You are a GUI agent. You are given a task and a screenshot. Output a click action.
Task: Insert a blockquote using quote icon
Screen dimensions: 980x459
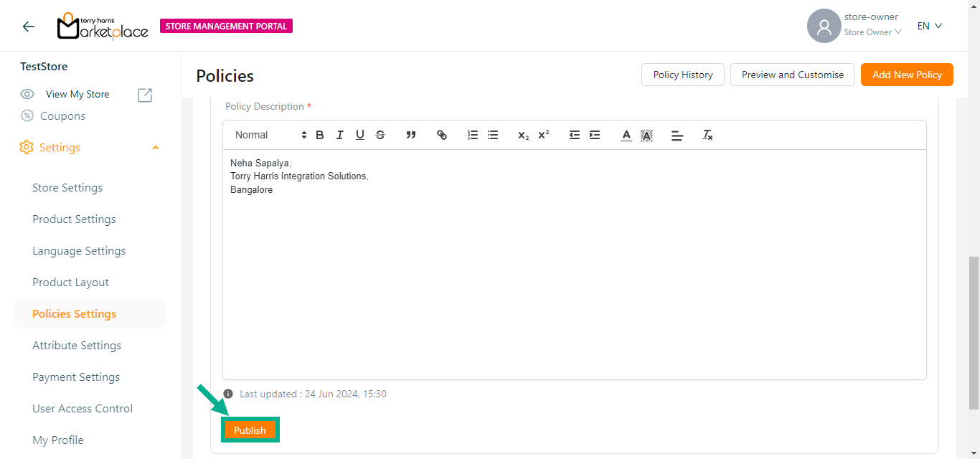(x=411, y=135)
